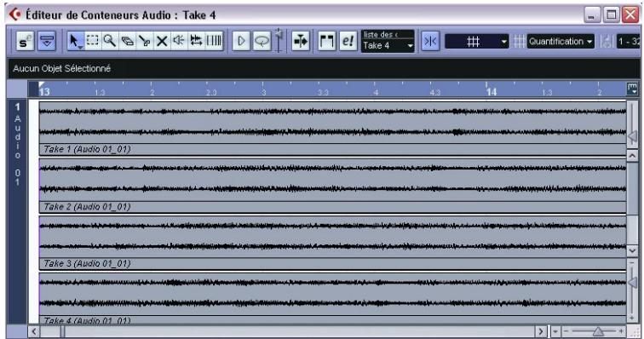The width and height of the screenshot is (644, 339).
Task: Toggle the Autoscroll button
Action: [300, 41]
